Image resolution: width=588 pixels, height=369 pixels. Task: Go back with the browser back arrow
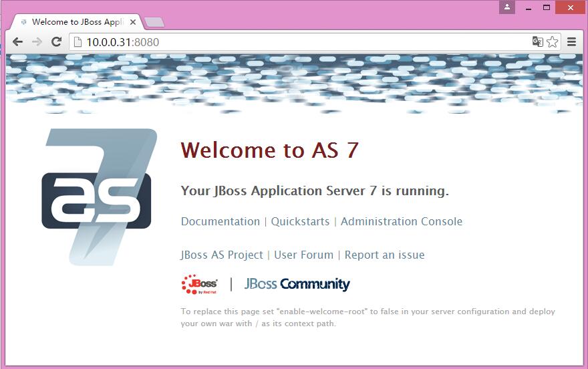17,42
